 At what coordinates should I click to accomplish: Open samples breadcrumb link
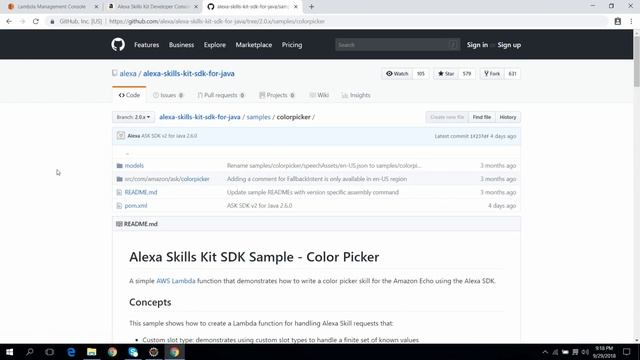[x=258, y=117]
